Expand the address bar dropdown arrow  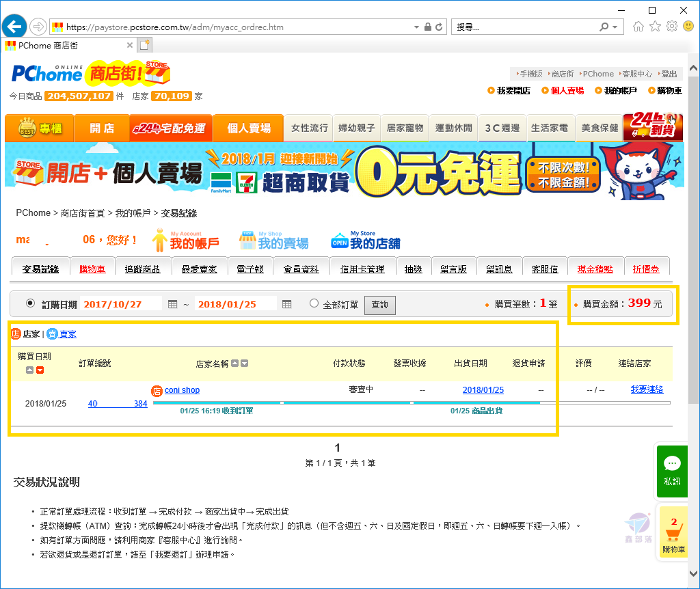point(416,27)
